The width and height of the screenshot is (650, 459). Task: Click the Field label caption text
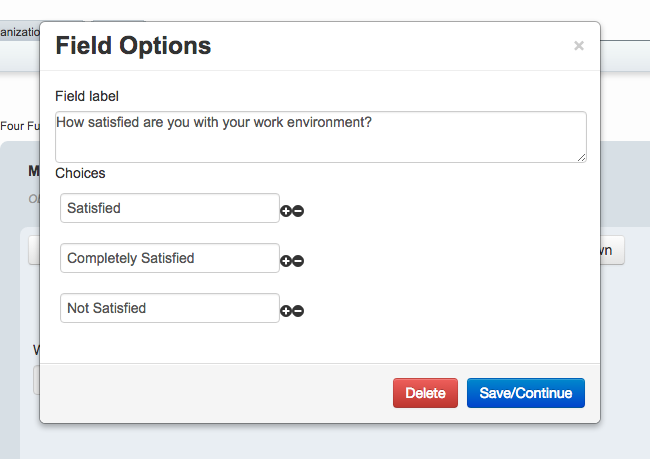[87, 96]
